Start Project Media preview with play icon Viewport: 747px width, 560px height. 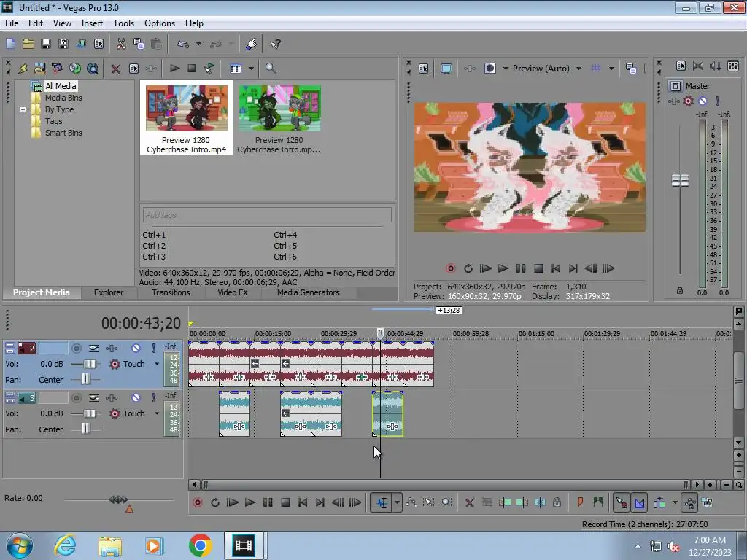point(174,68)
